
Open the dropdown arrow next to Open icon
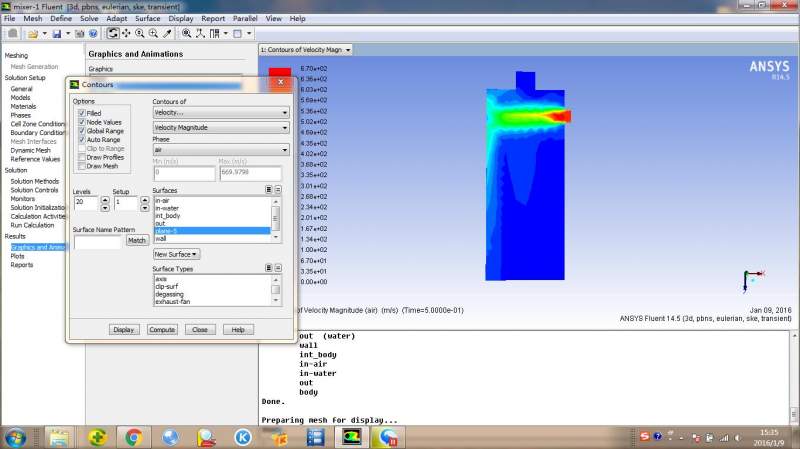pyautogui.click(x=44, y=34)
